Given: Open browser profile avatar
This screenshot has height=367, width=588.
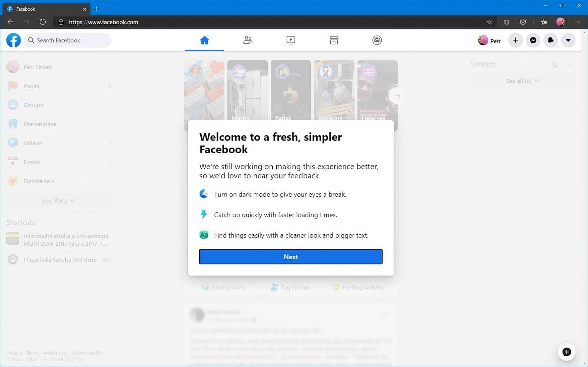Looking at the screenshot, I should (x=561, y=22).
